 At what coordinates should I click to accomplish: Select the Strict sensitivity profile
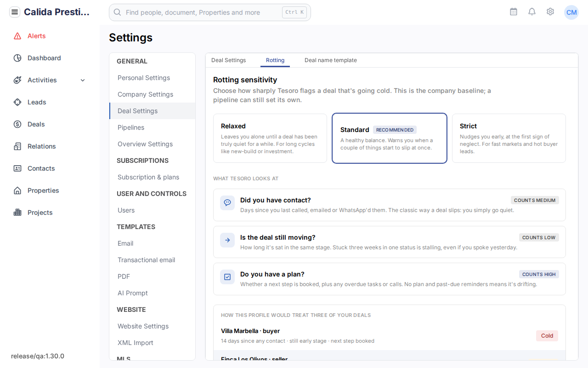pyautogui.click(x=509, y=138)
